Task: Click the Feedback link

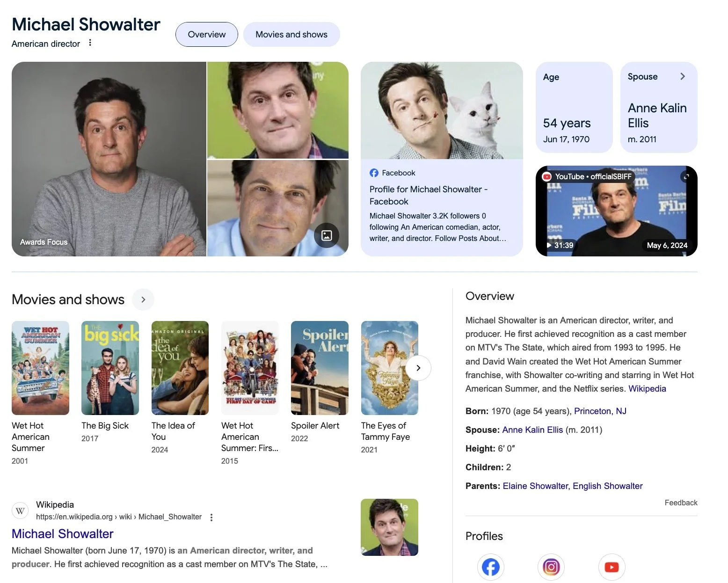Action: [x=681, y=503]
